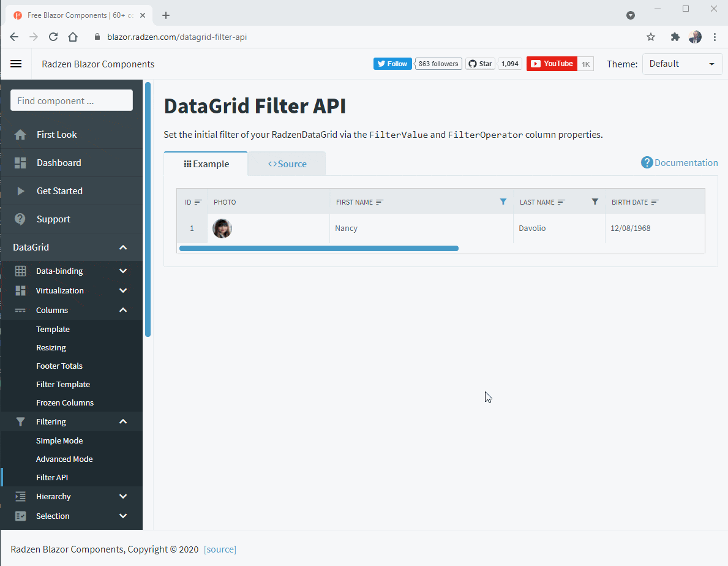Open the Frozen Columns menu item

(65, 402)
